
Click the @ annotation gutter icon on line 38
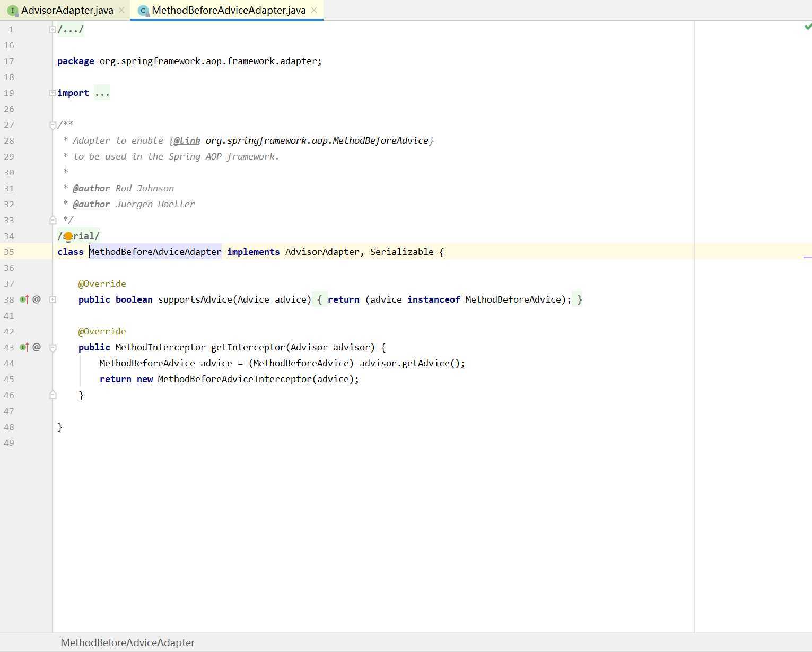[x=37, y=299]
